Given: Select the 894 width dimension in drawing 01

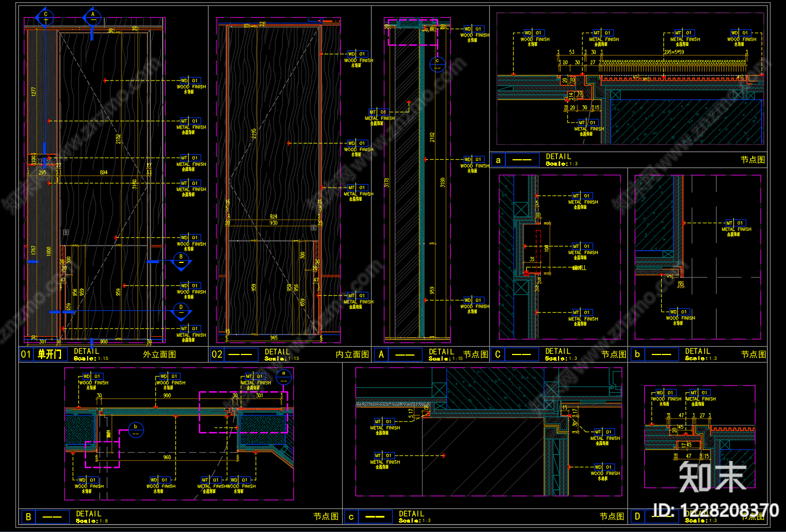Looking at the screenshot, I should click(x=104, y=173).
